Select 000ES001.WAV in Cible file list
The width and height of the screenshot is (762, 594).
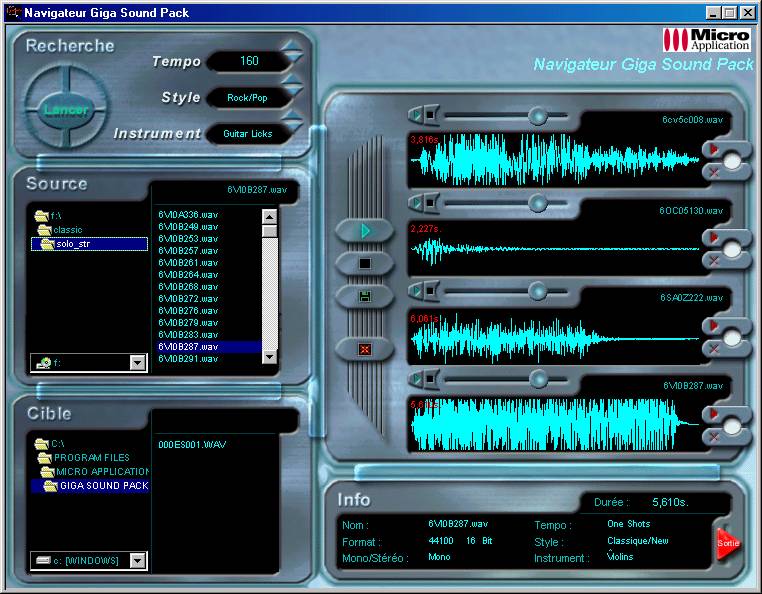(192, 444)
